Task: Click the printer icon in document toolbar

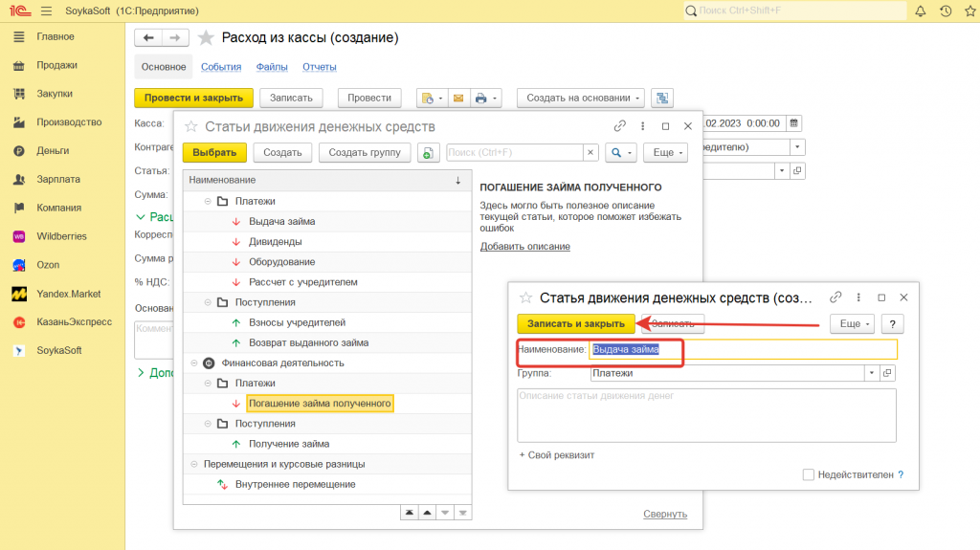Action: (x=482, y=99)
